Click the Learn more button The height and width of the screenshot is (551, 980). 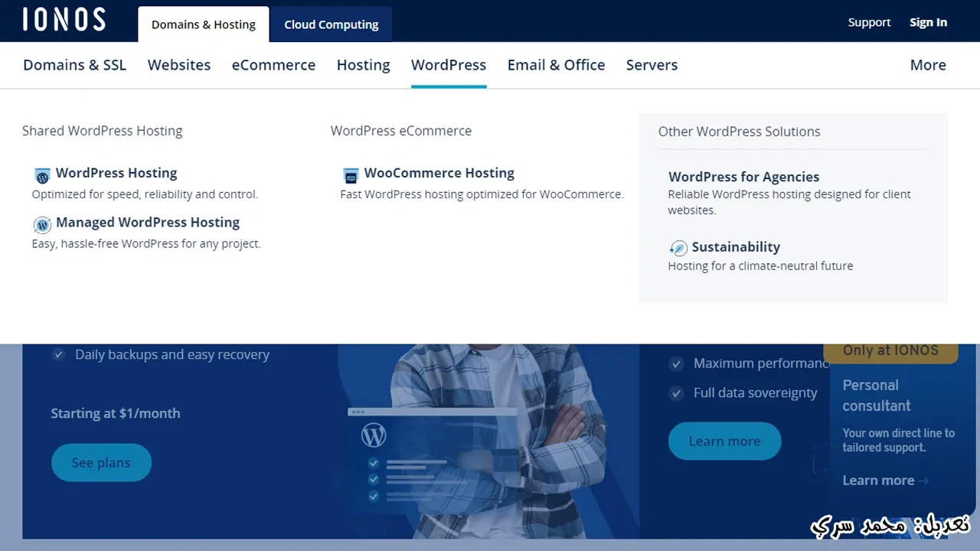click(x=724, y=441)
